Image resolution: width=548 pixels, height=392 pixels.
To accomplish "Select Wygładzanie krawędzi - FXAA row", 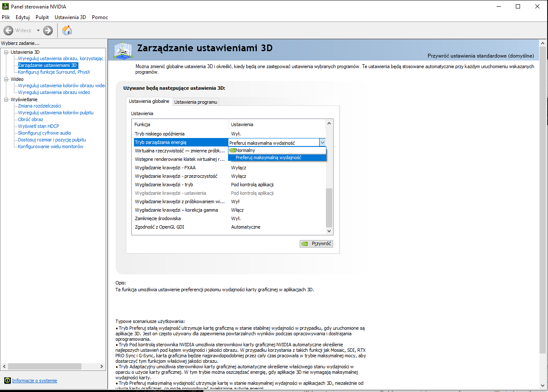I will point(229,168).
